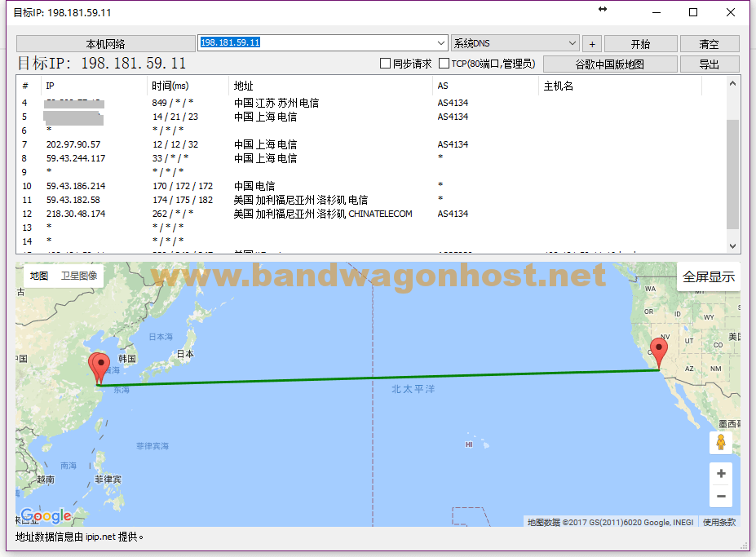
Task: Clear results with 清空 button
Action: click(x=710, y=44)
